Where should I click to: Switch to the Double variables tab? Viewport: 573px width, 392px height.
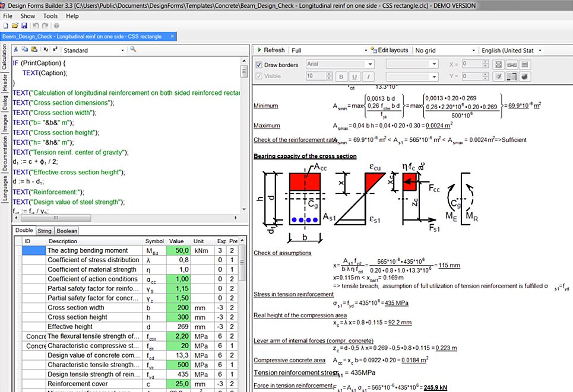point(24,230)
